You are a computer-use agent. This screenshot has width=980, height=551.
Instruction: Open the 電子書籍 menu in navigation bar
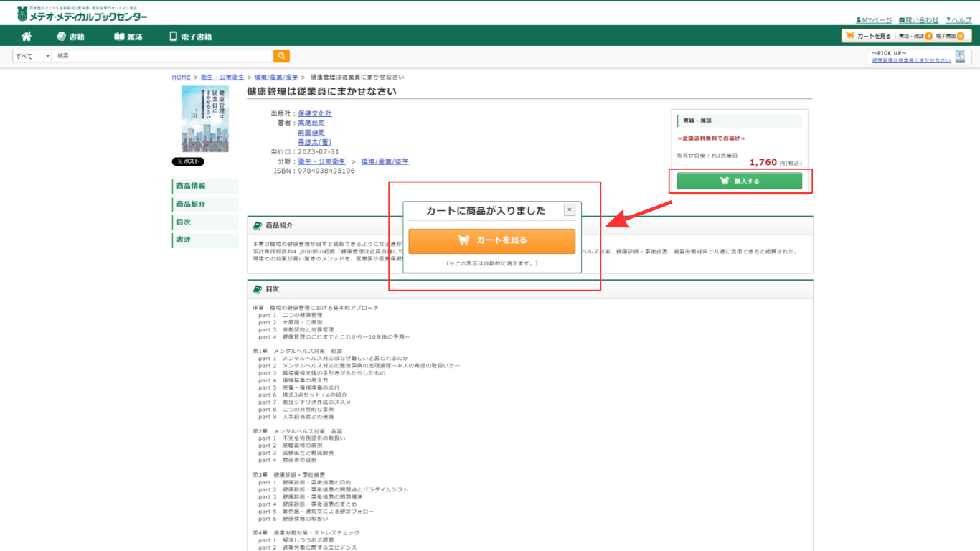[190, 37]
